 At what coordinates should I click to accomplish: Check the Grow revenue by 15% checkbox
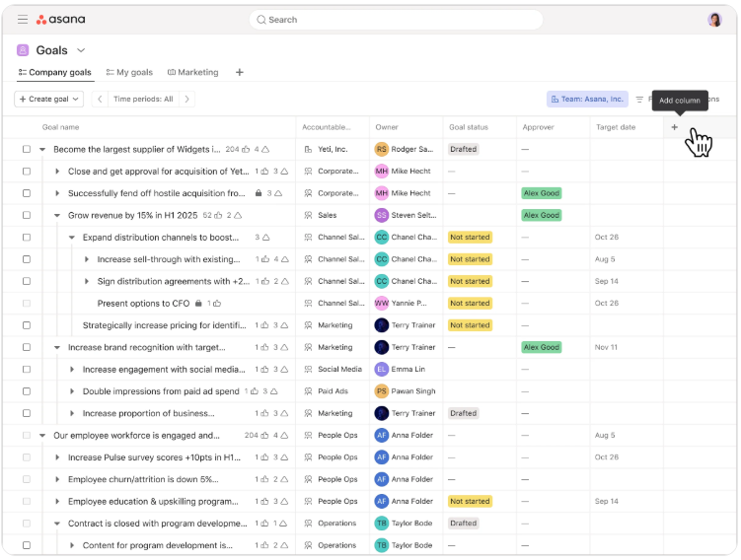pos(27,215)
